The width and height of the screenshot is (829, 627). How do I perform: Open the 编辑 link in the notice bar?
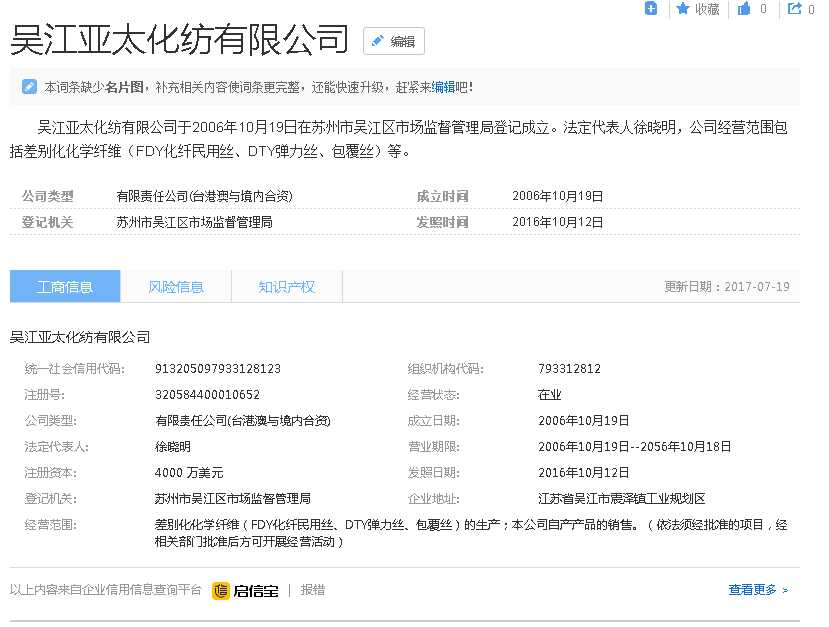pyautogui.click(x=443, y=87)
